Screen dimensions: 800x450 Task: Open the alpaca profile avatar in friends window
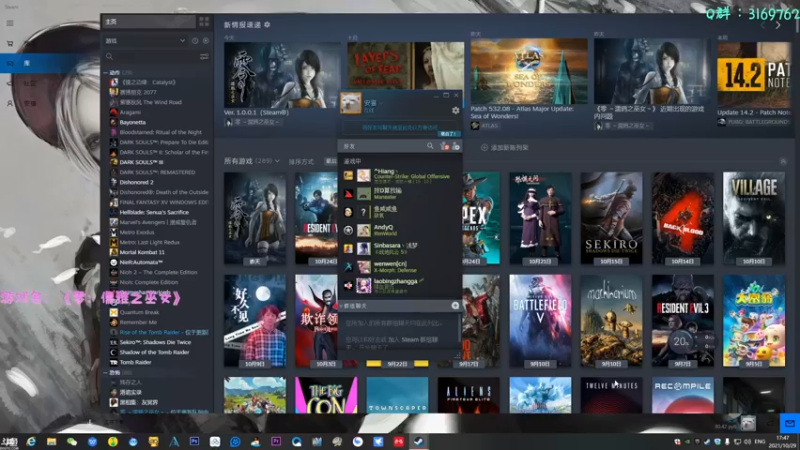pyautogui.click(x=351, y=104)
